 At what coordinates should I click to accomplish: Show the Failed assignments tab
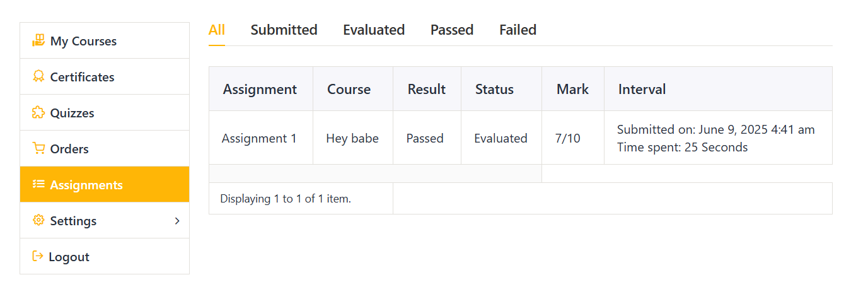[x=518, y=30]
